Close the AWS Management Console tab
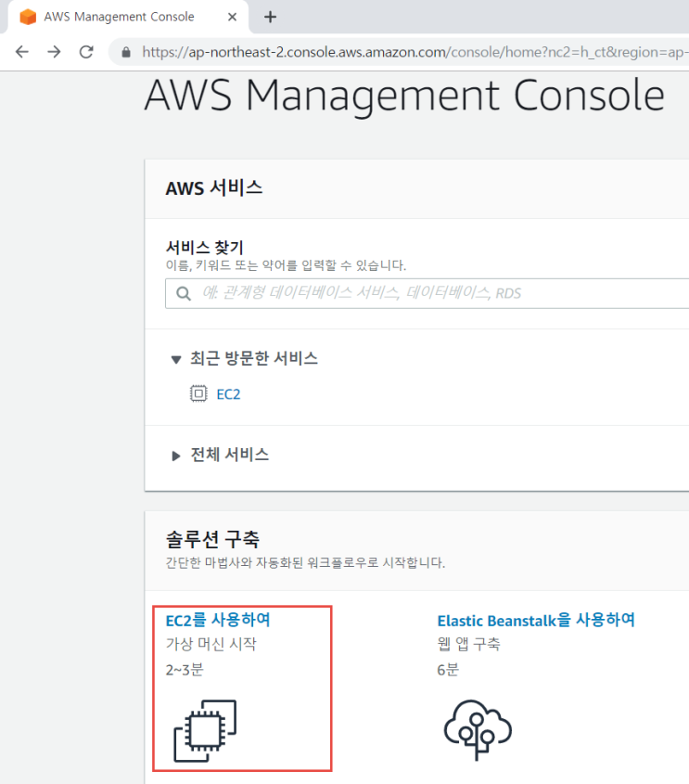 click(x=232, y=17)
